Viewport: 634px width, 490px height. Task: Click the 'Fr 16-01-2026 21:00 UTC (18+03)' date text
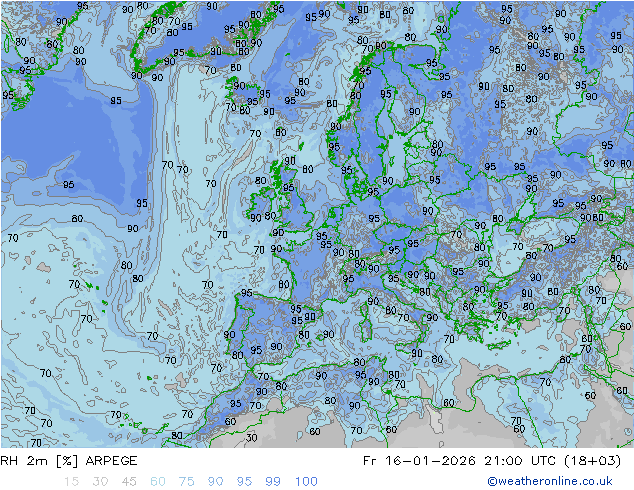click(x=492, y=460)
